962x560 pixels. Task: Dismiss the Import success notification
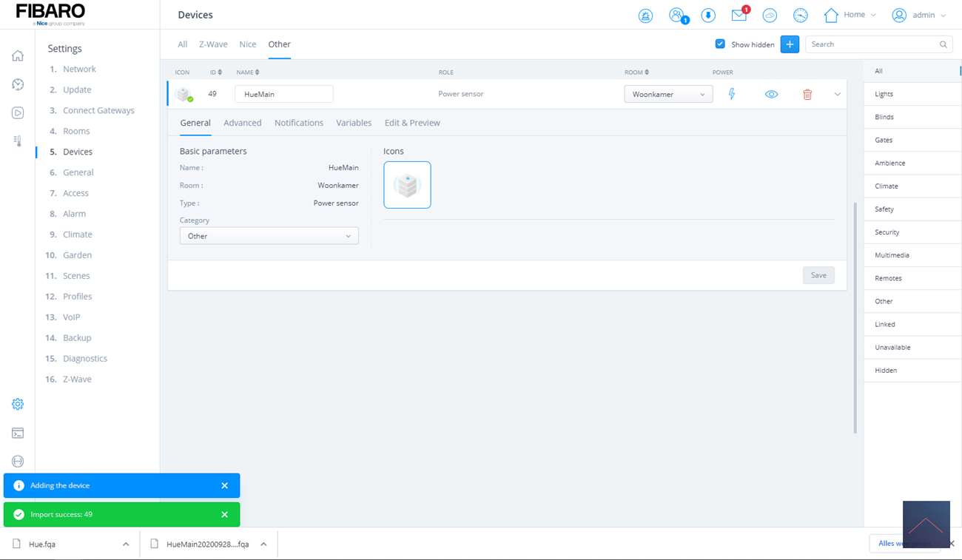click(224, 515)
